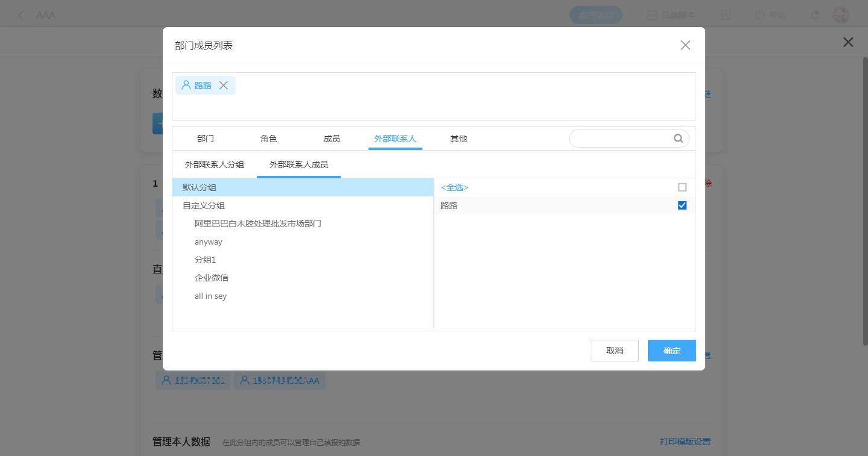This screenshot has height=456, width=868.
Task: Check the <全选> select-all checkbox
Action: [682, 187]
